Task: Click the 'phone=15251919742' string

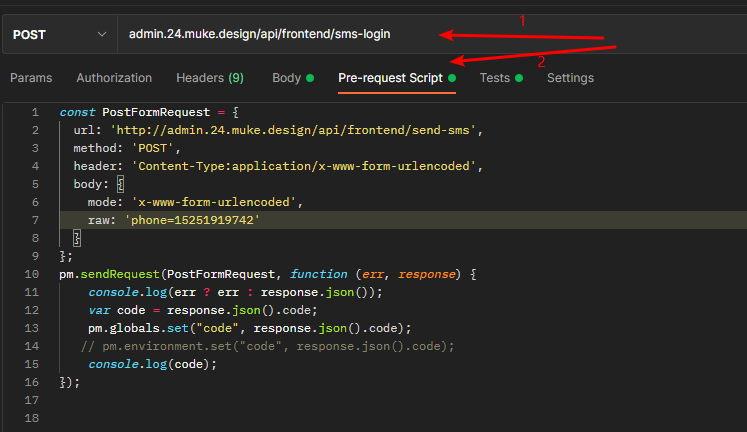Action: click(x=192, y=220)
